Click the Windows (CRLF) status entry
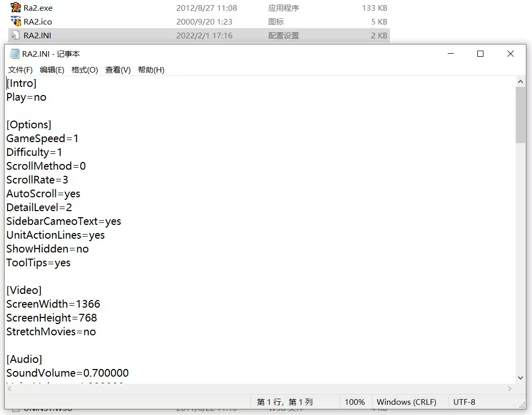Screen dimensions: 532x415 (406, 402)
